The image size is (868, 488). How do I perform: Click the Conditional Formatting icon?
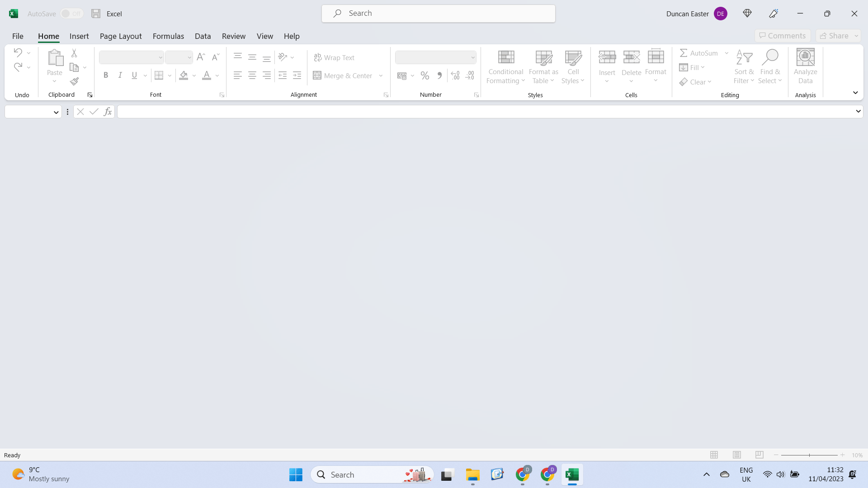505,67
